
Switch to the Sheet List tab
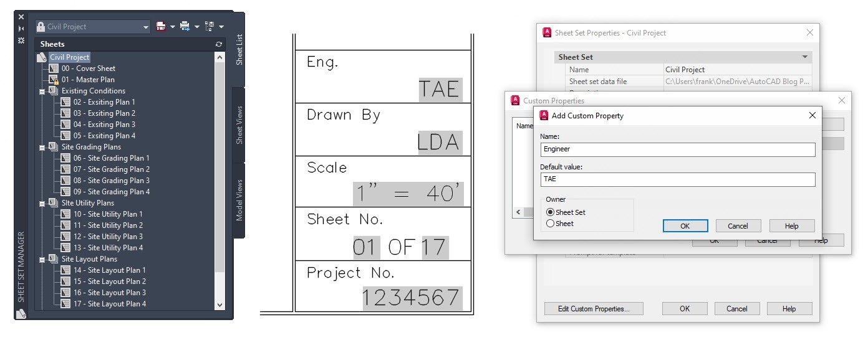[x=239, y=49]
